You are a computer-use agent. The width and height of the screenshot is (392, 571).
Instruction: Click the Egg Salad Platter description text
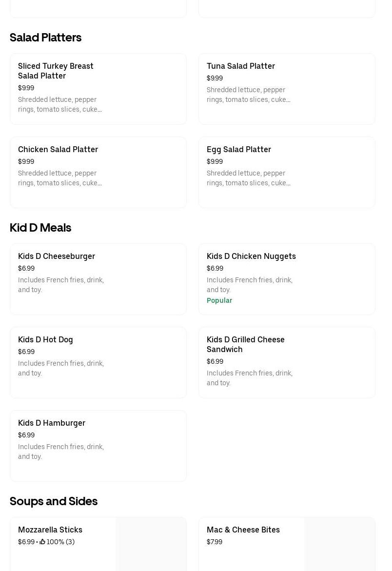(249, 178)
